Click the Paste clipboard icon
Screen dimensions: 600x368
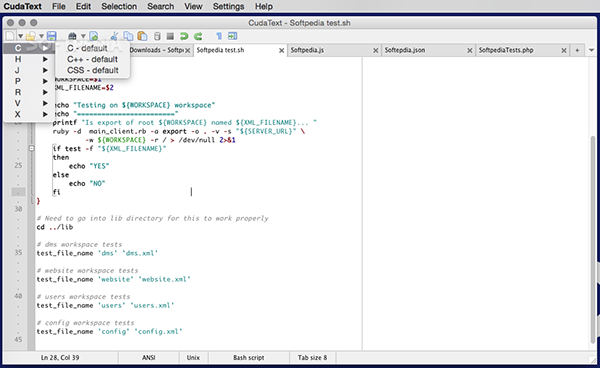click(x=142, y=36)
